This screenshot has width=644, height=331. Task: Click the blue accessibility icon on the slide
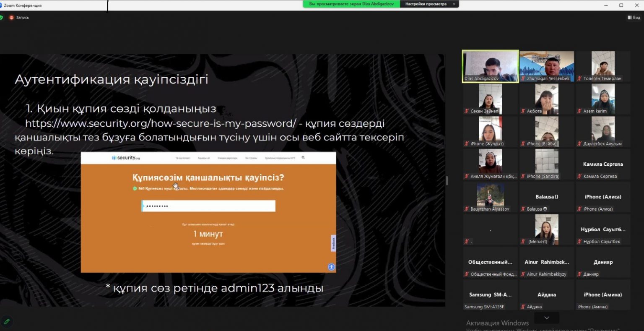point(331,267)
